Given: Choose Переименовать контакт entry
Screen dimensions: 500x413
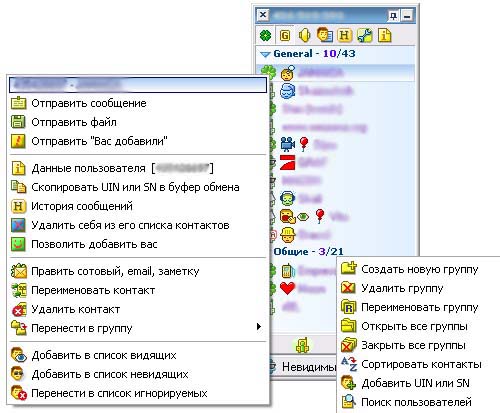Looking at the screenshot, I should (138, 290).
